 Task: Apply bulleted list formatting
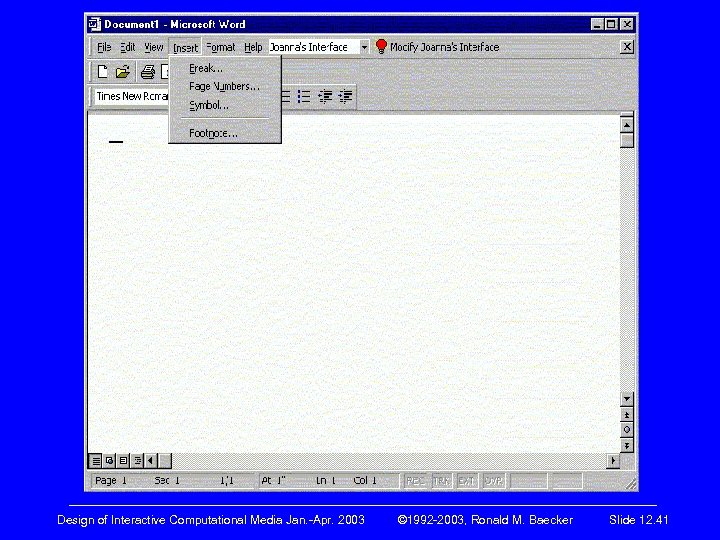coord(304,96)
